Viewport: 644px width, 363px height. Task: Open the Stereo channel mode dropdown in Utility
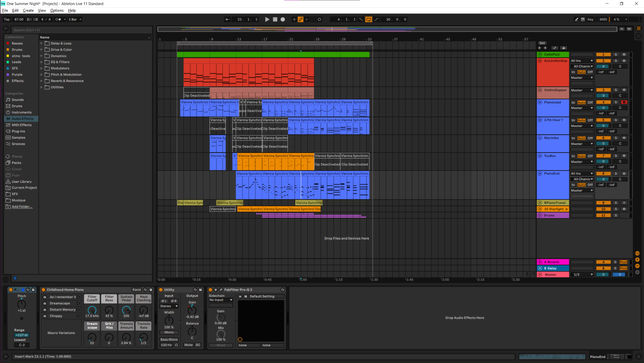point(169,306)
